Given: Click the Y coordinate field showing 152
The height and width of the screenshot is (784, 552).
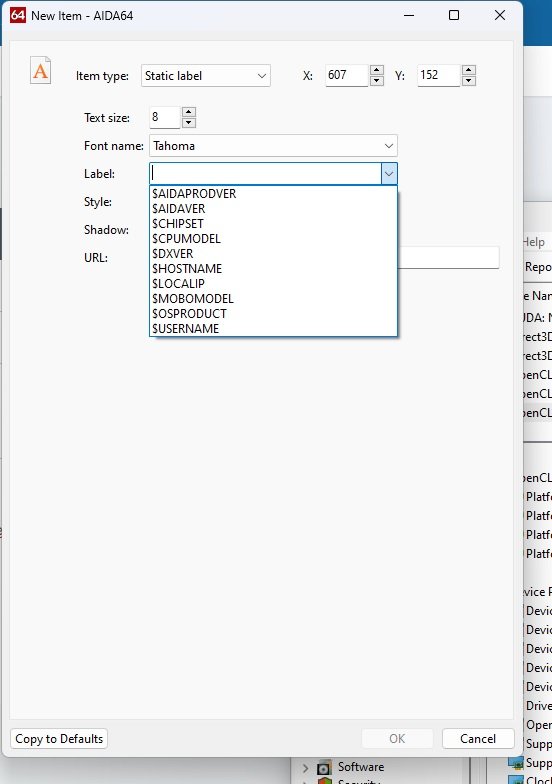Looking at the screenshot, I should (x=439, y=76).
